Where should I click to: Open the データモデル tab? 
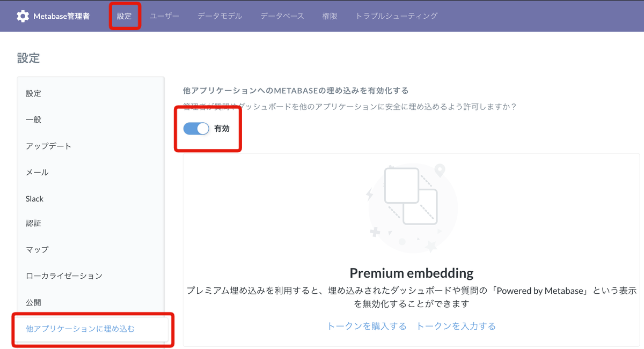pos(219,16)
